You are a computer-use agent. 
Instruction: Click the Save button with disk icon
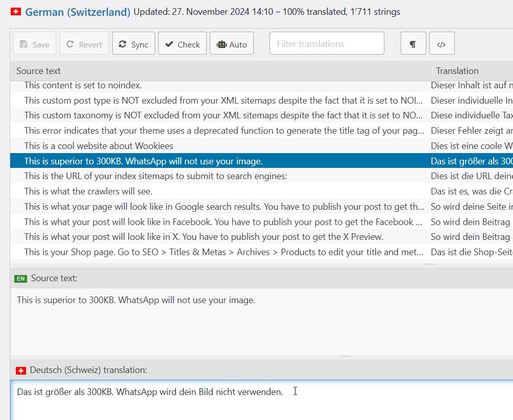click(34, 44)
